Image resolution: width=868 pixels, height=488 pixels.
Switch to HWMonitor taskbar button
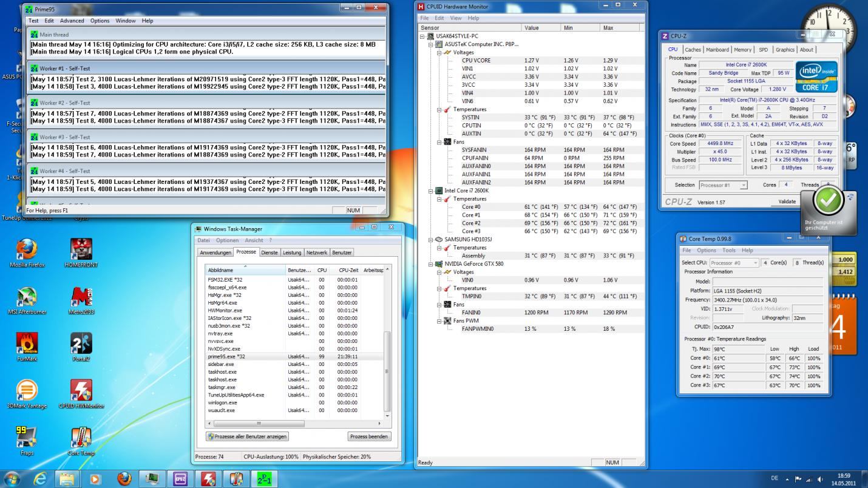[x=208, y=479]
